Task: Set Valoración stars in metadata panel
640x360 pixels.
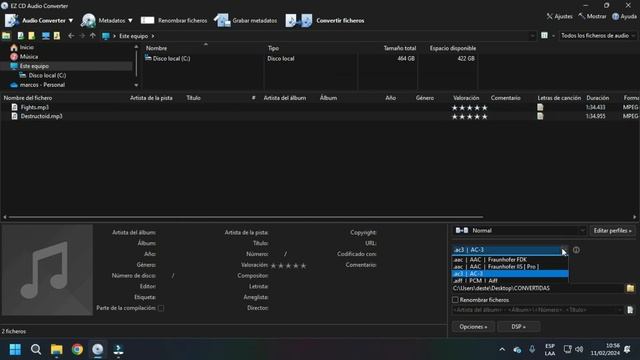Action: 288,266
